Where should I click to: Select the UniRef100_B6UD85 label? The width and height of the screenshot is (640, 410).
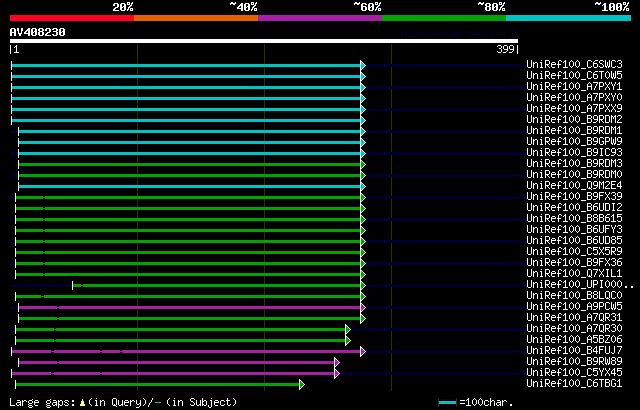(574, 241)
